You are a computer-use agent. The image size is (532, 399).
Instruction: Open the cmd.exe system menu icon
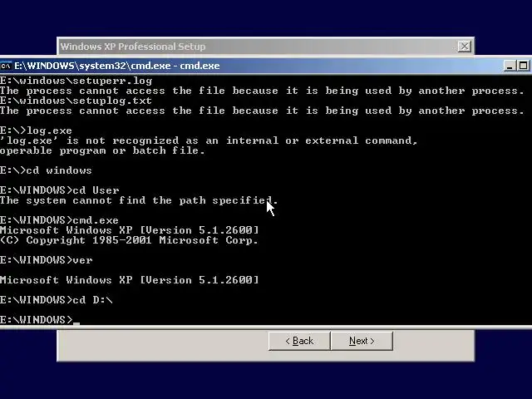(6, 66)
